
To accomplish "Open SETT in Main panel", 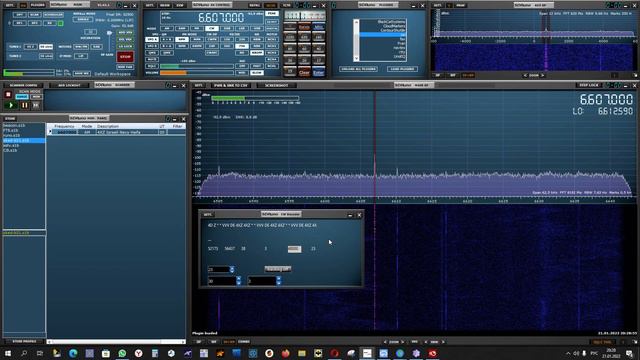I will pos(10,5).
